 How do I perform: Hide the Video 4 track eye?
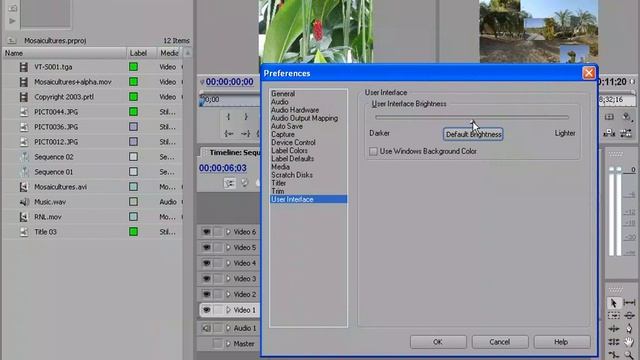tap(207, 263)
